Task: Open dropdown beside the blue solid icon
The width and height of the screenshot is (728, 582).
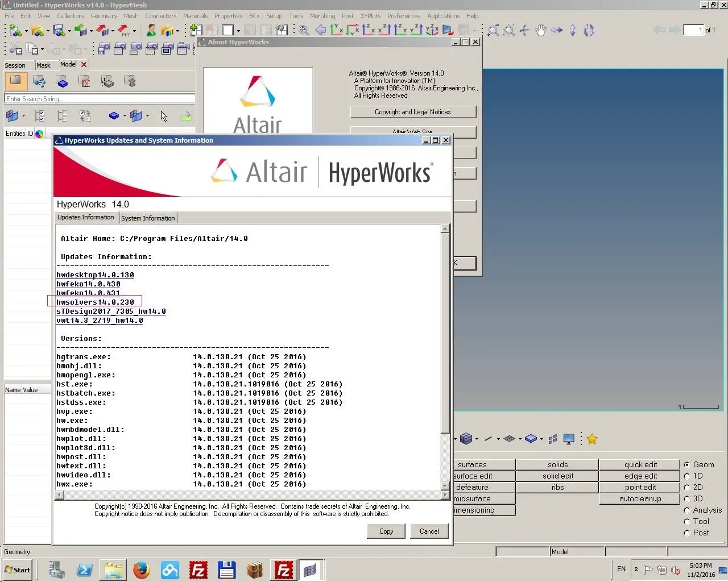Action: [541, 439]
